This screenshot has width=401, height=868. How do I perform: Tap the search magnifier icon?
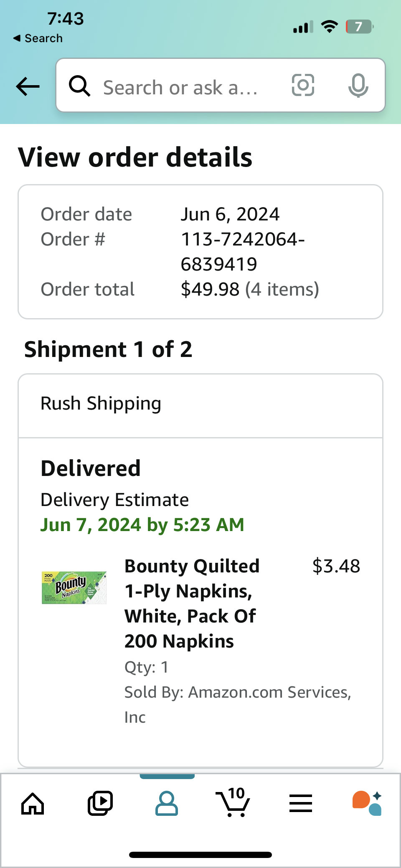coord(80,86)
